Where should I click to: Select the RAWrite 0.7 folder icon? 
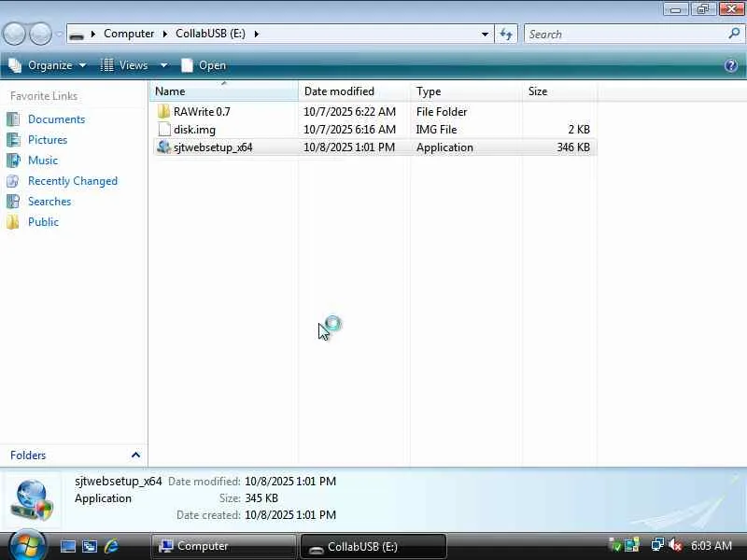click(163, 111)
